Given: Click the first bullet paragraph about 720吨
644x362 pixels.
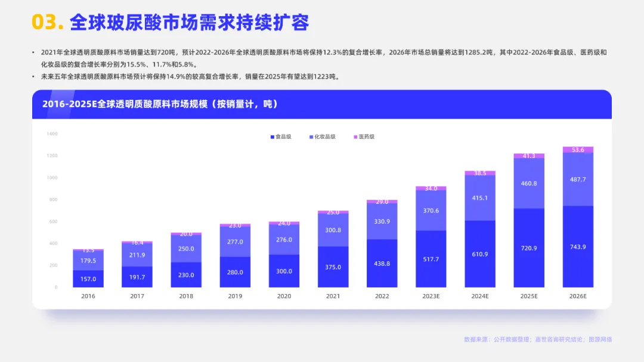Looking at the screenshot, I should click(x=324, y=58).
